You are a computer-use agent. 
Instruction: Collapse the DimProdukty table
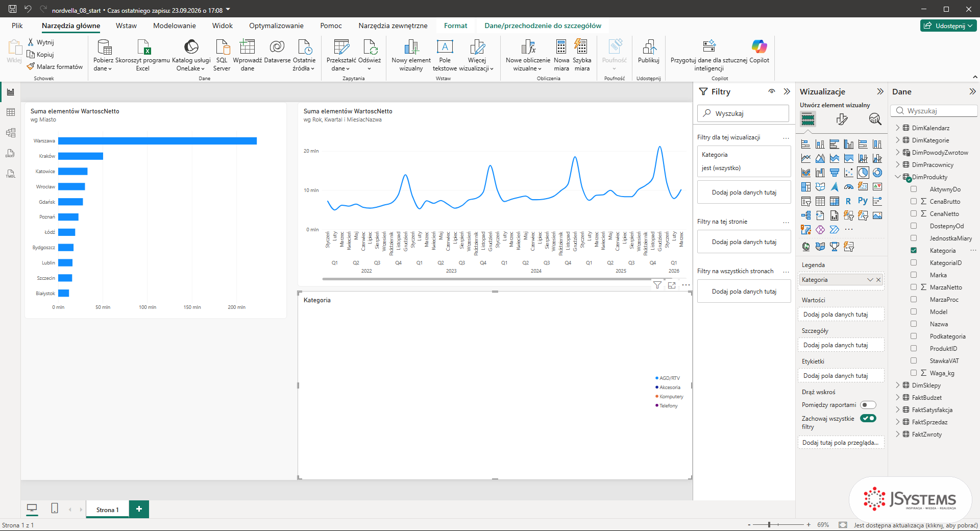click(x=898, y=177)
